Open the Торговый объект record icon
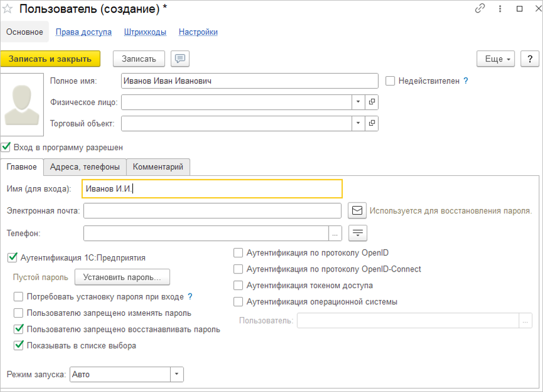543x392 pixels. [x=372, y=123]
